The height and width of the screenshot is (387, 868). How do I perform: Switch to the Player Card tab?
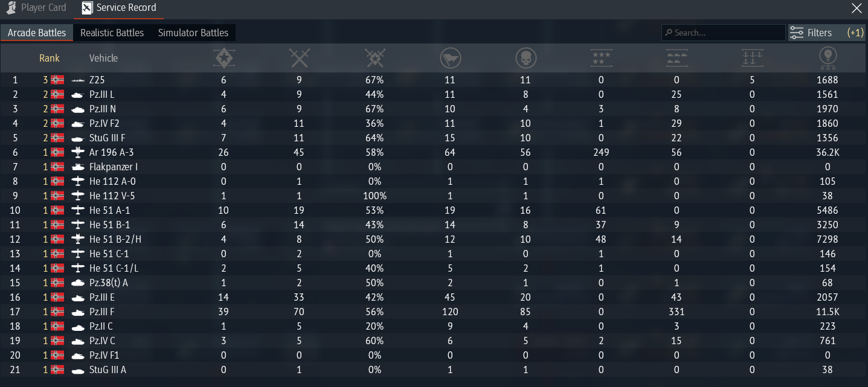tap(37, 8)
